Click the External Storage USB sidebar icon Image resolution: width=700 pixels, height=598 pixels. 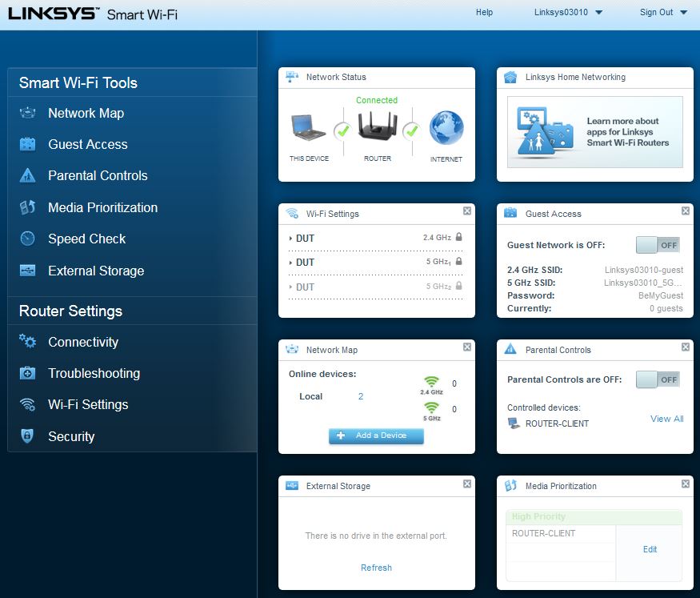point(28,271)
